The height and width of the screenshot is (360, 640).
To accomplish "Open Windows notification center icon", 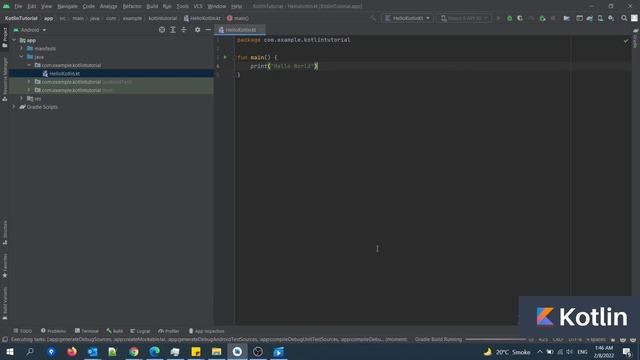I will tap(627, 352).
